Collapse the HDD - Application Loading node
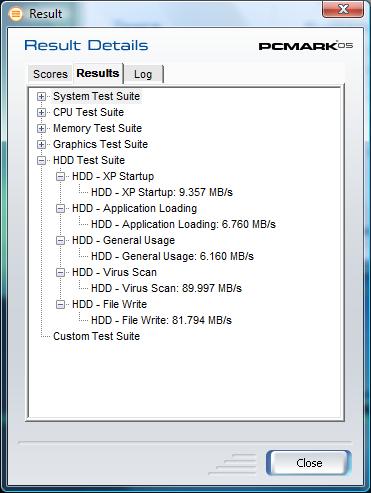This screenshot has width=371, height=493. tap(60, 208)
